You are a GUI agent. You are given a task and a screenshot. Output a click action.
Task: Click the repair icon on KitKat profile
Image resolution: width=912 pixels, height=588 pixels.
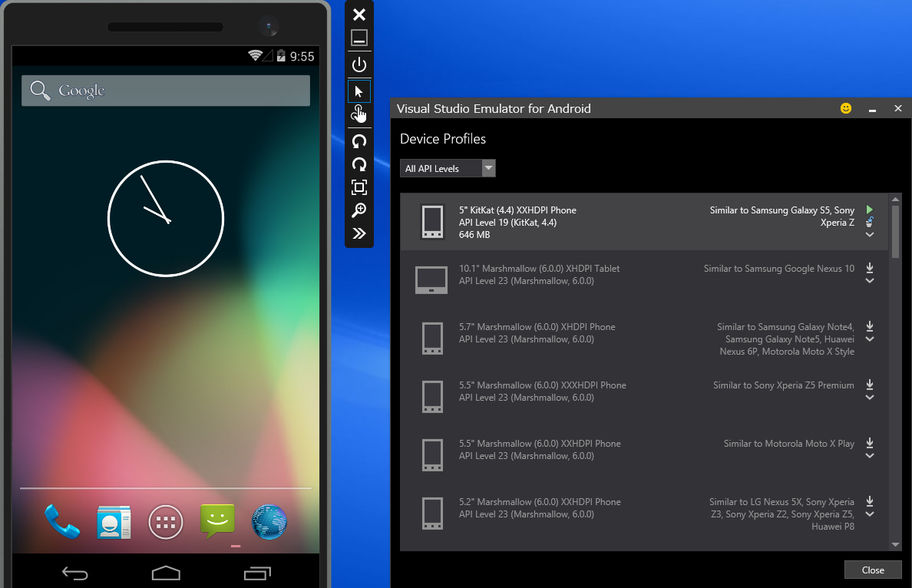click(x=869, y=222)
